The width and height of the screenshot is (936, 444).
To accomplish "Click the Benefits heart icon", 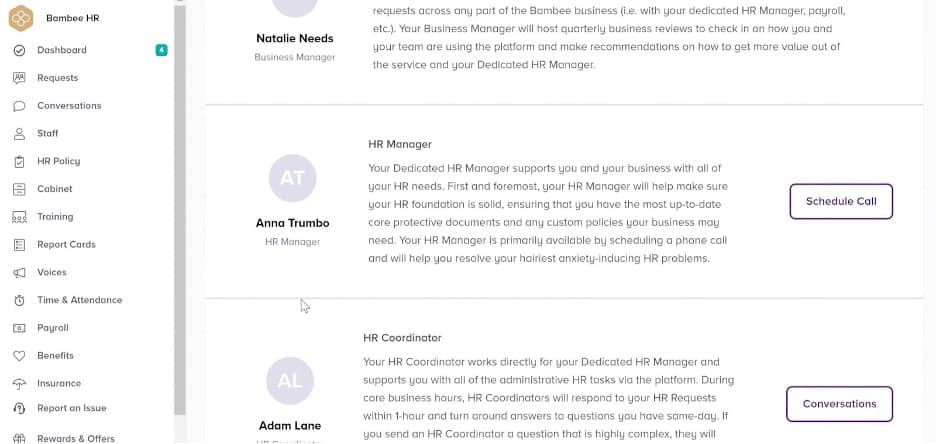I will click(x=19, y=356).
